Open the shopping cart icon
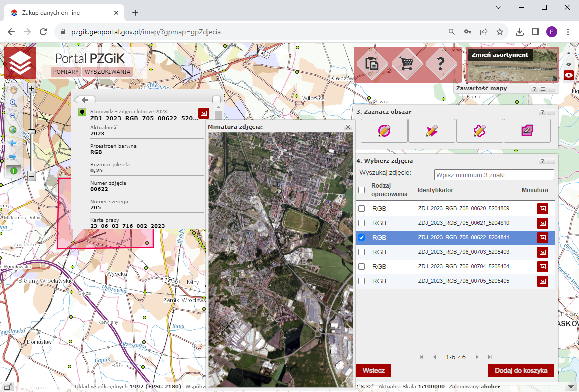Viewport: 579px width, 392px height. [x=407, y=64]
